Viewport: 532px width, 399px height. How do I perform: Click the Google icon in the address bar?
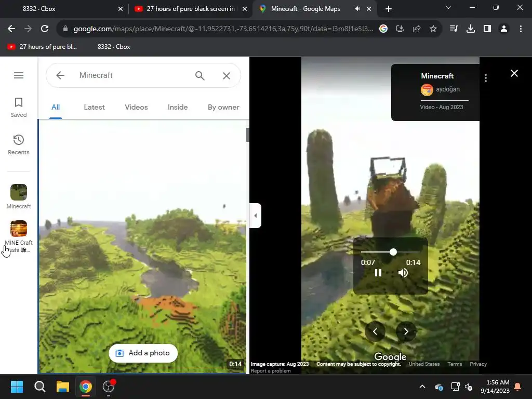(x=383, y=29)
